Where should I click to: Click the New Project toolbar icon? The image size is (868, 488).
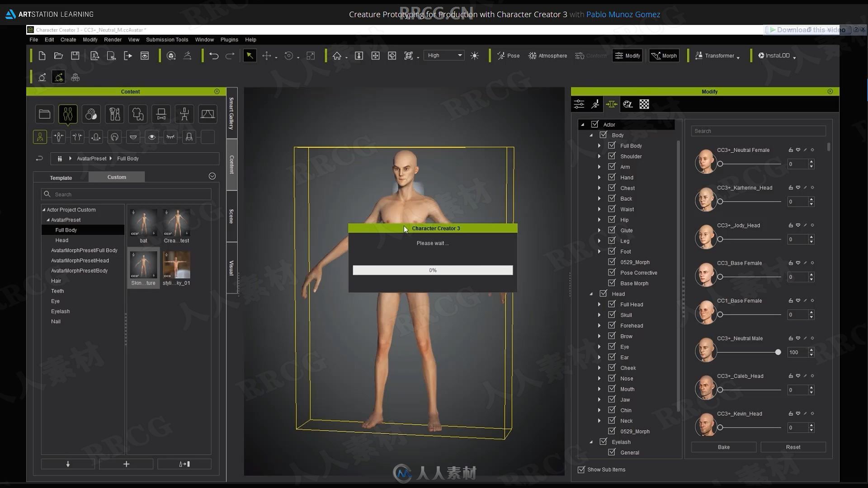[x=42, y=56]
